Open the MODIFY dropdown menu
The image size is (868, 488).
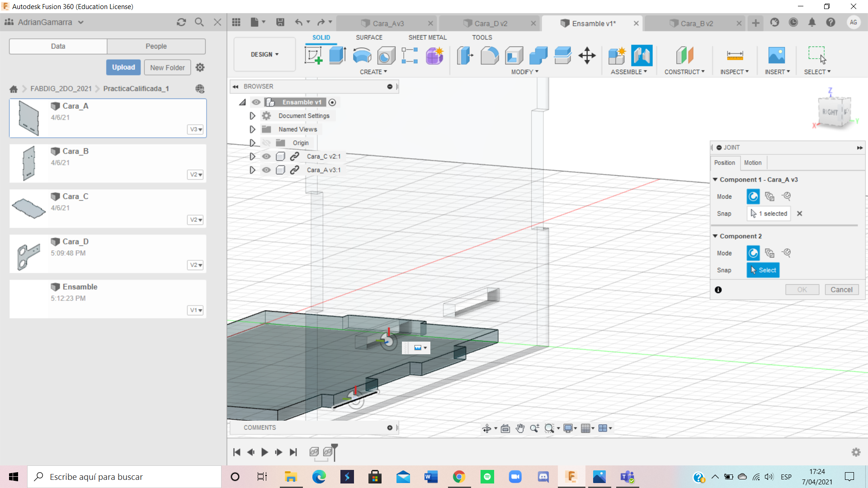[x=525, y=72]
